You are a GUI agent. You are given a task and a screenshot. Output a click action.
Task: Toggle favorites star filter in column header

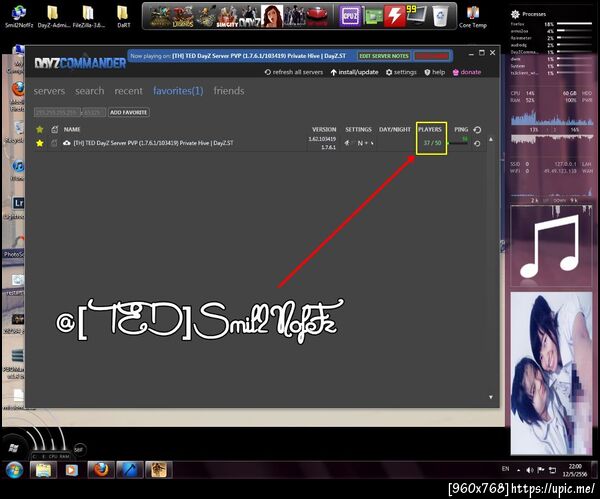click(39, 129)
